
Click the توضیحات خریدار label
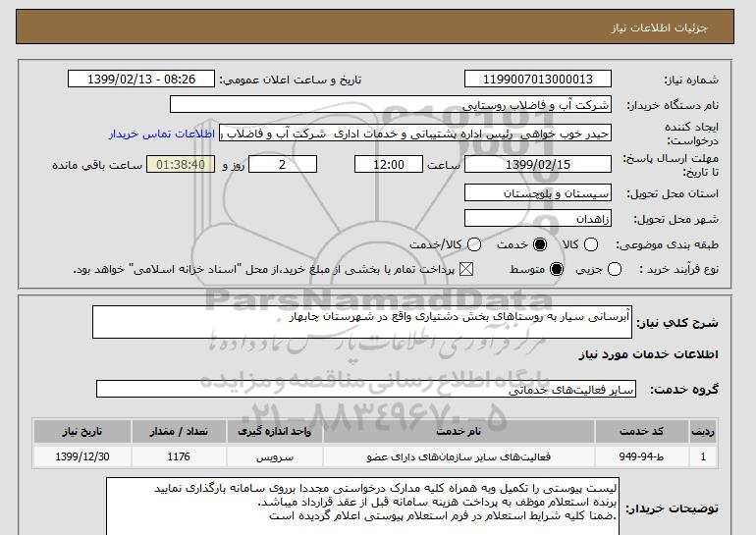[673, 508]
